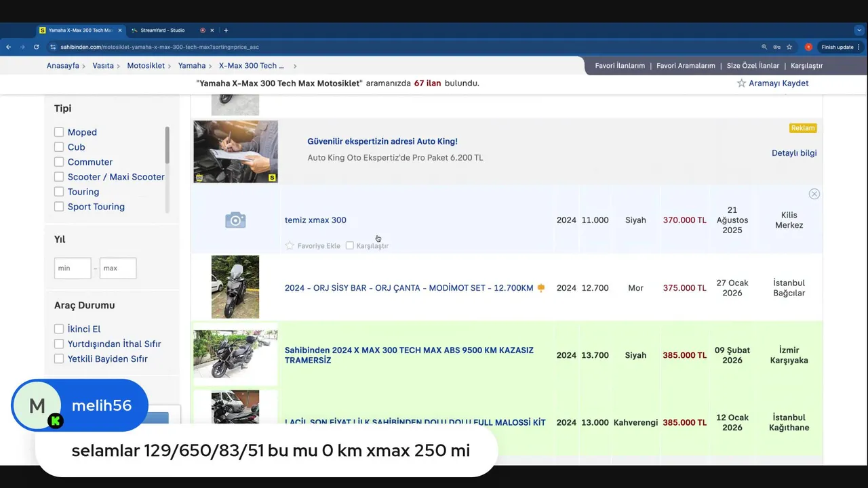
Task: Expand the last breadcrumb chevron
Action: pos(295,66)
